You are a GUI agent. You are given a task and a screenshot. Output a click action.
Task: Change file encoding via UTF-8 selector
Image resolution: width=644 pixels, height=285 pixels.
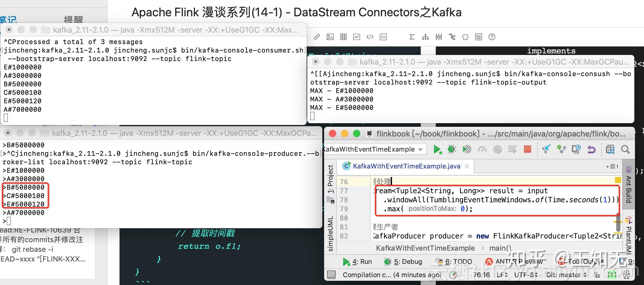[524, 275]
